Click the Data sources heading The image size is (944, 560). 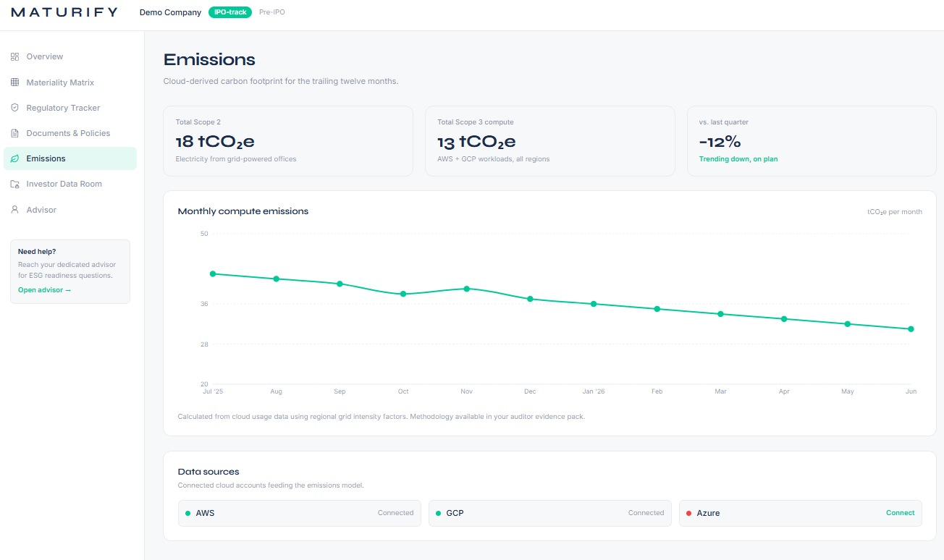(208, 472)
